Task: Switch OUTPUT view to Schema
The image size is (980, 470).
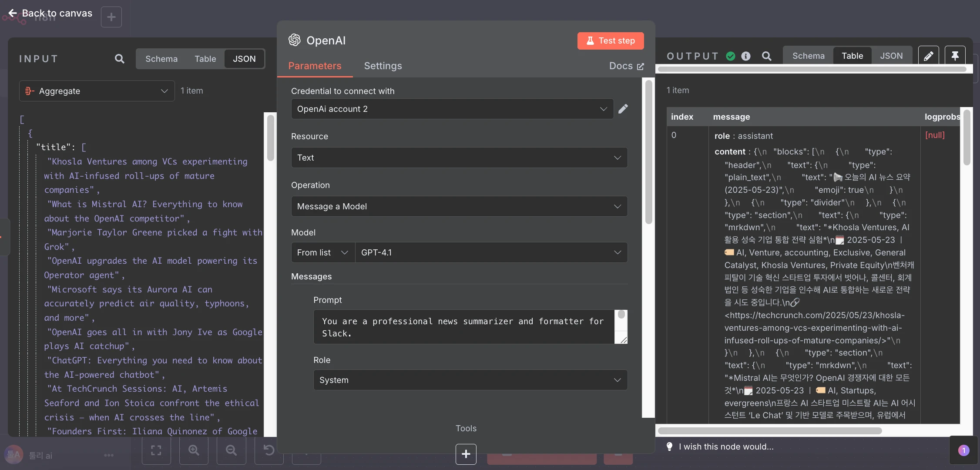Action: 808,56
